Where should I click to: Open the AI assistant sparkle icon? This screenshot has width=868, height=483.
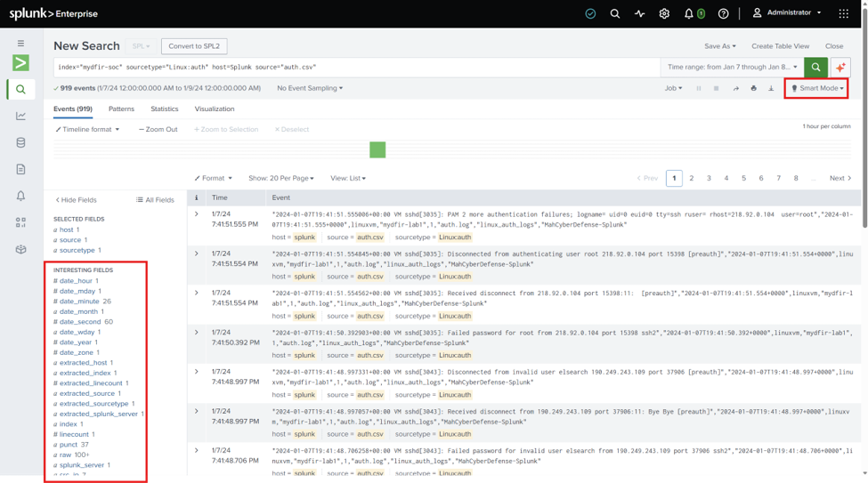(840, 67)
